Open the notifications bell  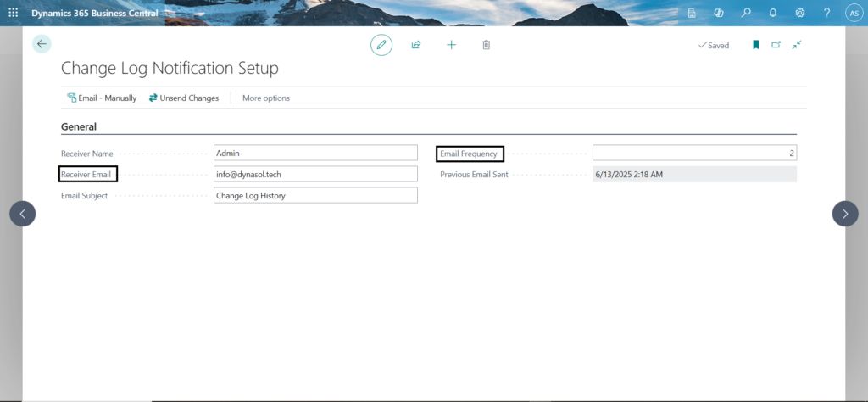point(773,13)
